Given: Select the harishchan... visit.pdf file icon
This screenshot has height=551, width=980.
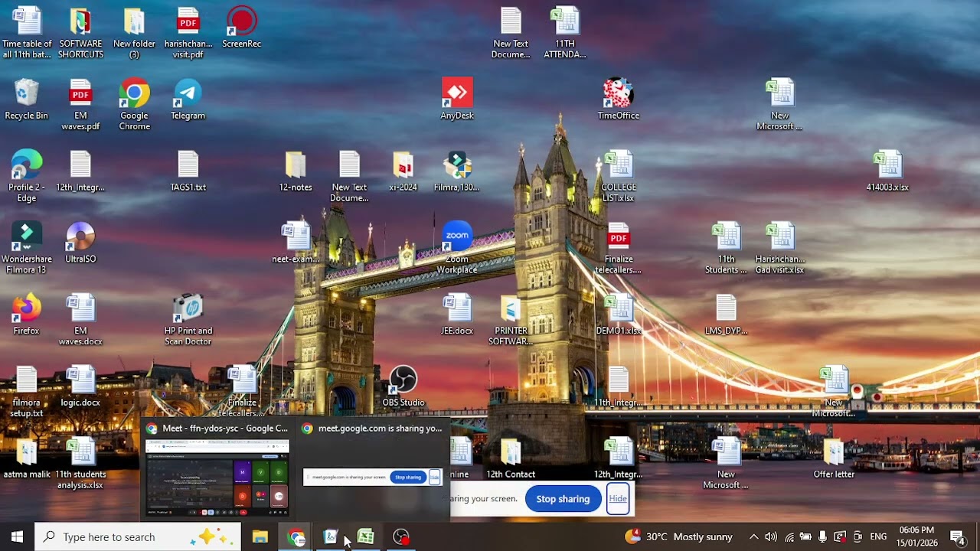Looking at the screenshot, I should 188,34.
